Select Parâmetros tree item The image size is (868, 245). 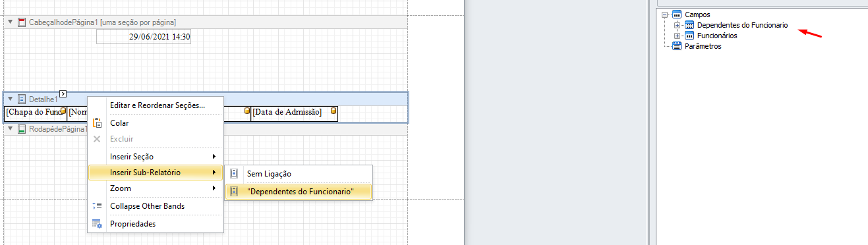click(703, 46)
